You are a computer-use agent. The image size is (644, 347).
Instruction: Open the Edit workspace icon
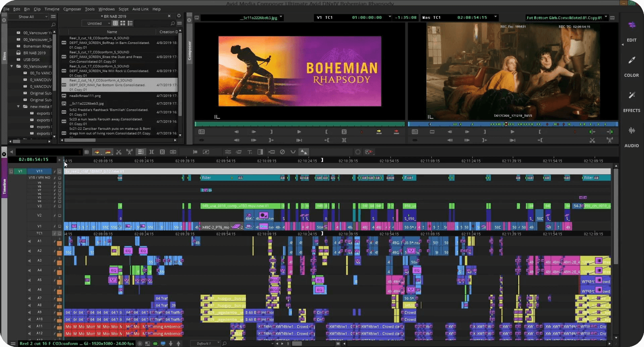pos(632,25)
